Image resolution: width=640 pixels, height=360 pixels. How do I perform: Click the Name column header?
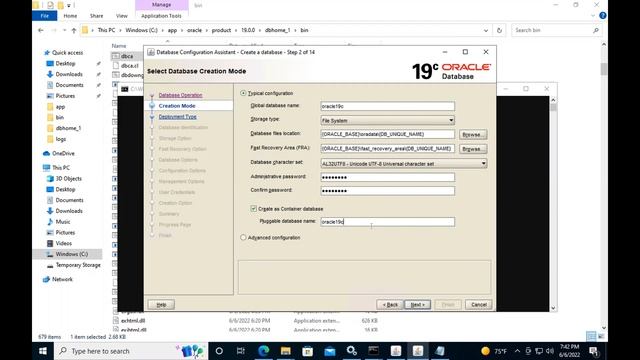click(119, 46)
